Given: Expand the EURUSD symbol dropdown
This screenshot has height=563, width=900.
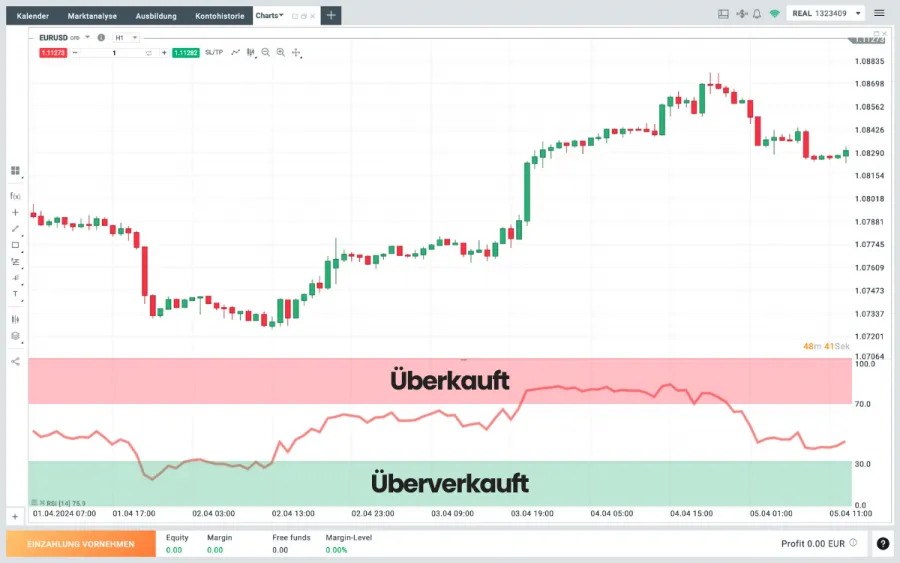Looking at the screenshot, I should click(x=88, y=37).
